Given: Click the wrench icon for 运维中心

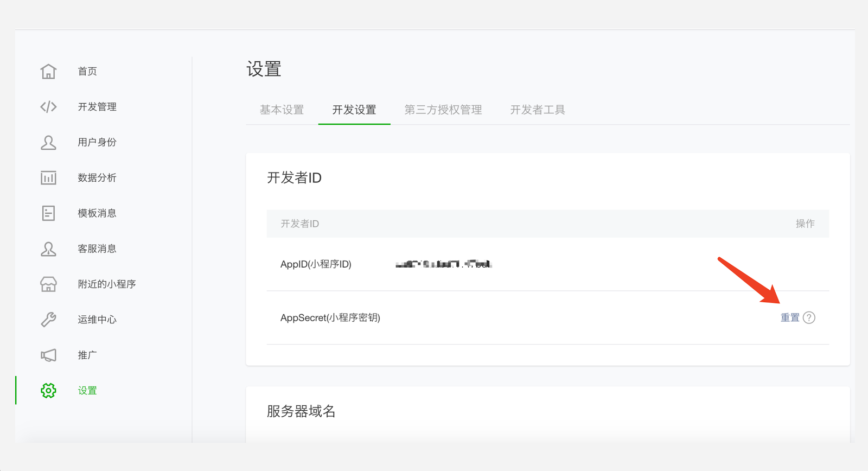Looking at the screenshot, I should [48, 320].
